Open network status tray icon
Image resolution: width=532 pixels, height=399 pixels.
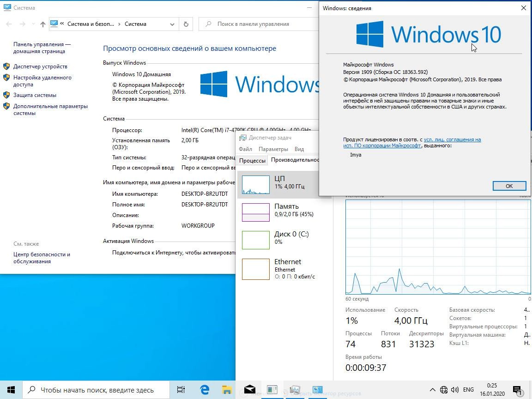tap(444, 390)
